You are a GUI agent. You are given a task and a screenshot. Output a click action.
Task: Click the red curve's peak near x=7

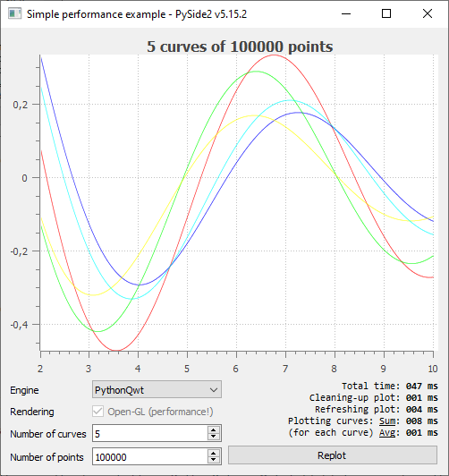[x=274, y=55]
